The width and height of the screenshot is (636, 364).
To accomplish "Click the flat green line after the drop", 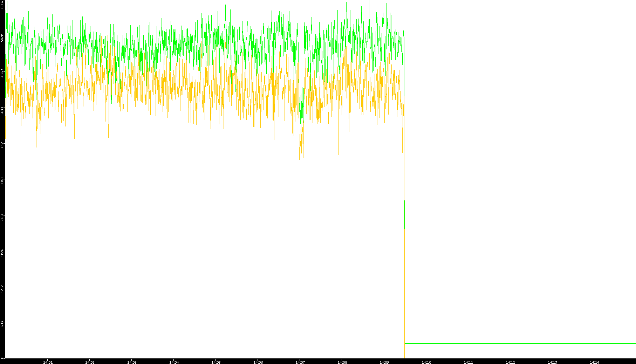I will click(519, 343).
